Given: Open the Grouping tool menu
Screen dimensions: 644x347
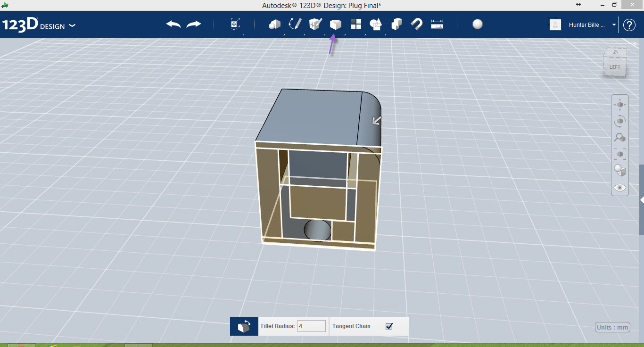Looking at the screenshot, I should point(376,25).
